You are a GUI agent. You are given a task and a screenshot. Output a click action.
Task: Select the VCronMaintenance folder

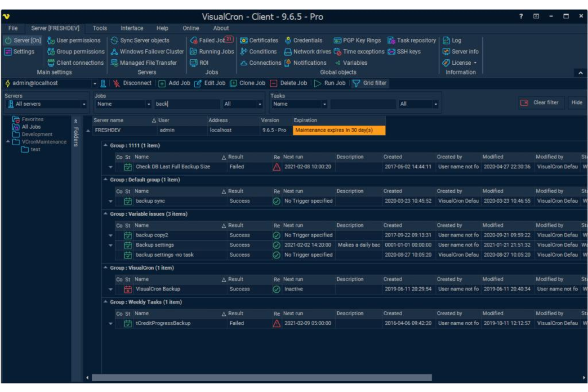click(44, 141)
